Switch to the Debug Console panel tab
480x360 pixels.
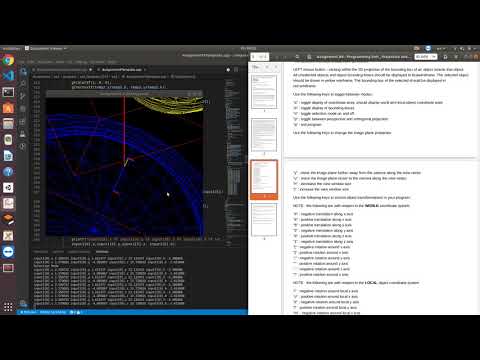(x=79, y=252)
